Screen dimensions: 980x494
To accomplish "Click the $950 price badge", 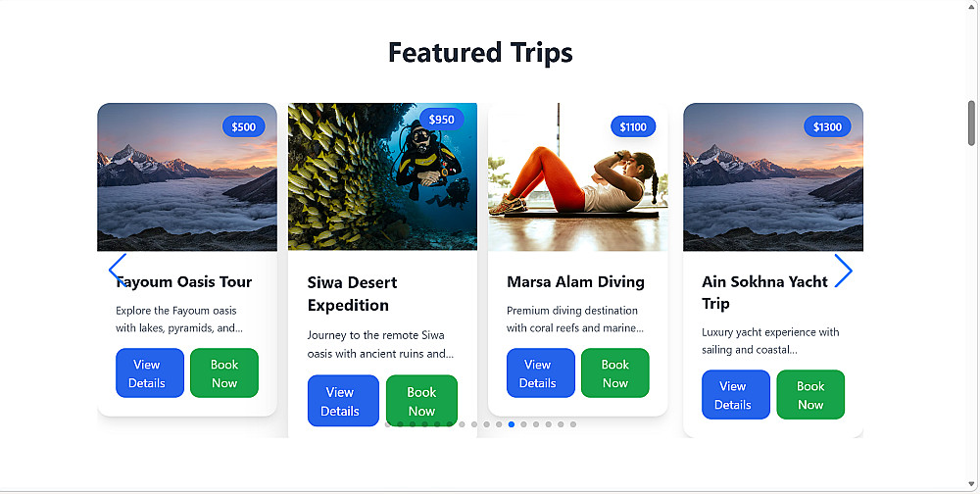I will pyautogui.click(x=441, y=120).
